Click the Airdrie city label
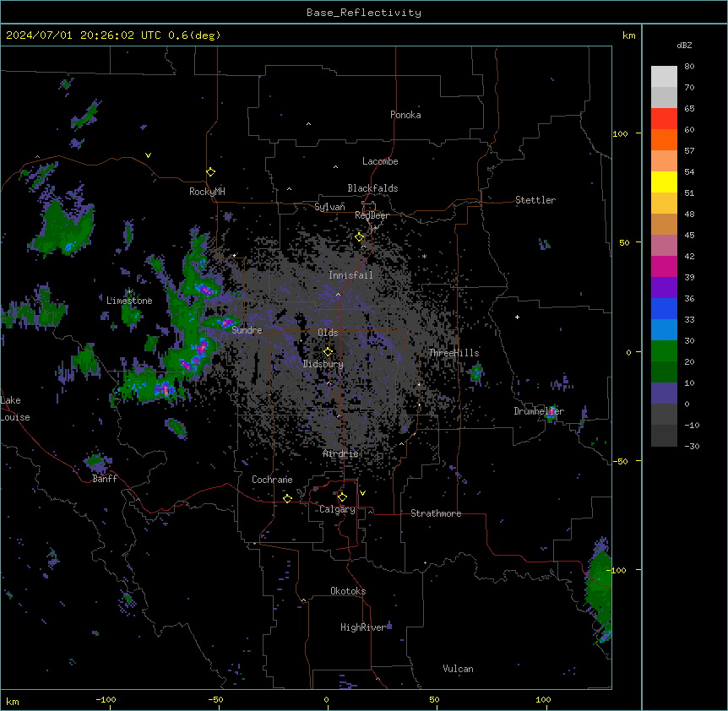Viewport: 728px width, 711px height. (x=340, y=453)
